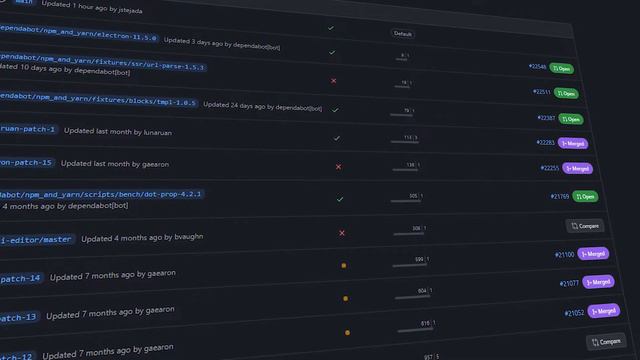
Task: Click purple Merged badge beside #21077
Action: (598, 282)
